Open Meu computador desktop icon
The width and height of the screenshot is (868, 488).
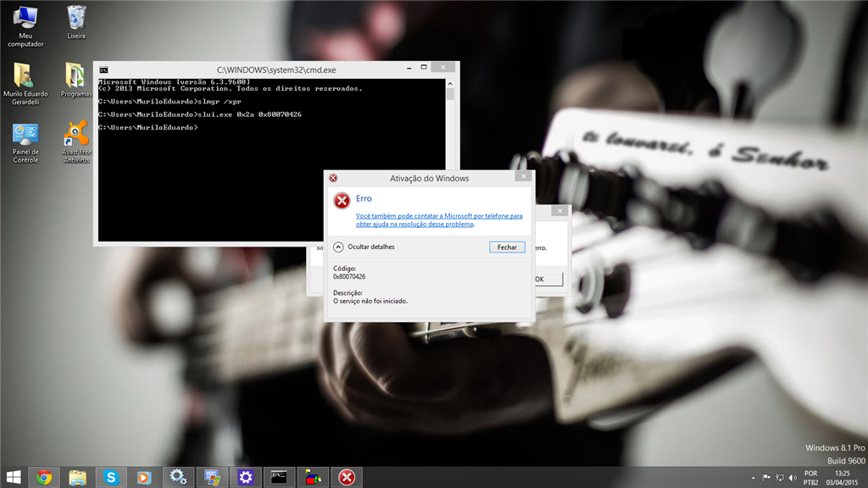pyautogui.click(x=25, y=25)
